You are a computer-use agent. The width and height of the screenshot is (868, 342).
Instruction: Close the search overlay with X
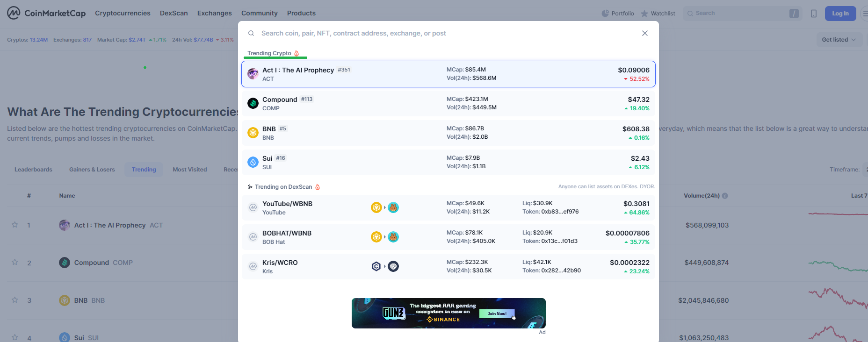tap(645, 33)
